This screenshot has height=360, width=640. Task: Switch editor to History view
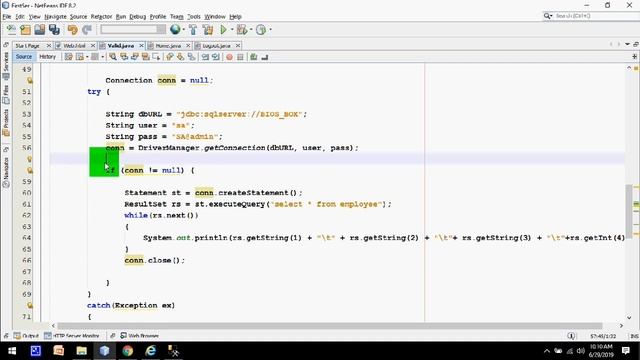coord(47,57)
